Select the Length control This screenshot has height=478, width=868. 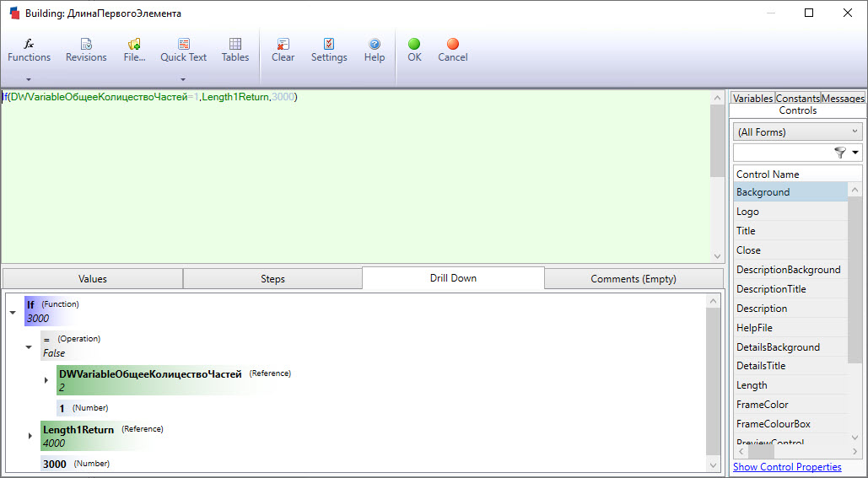790,385
